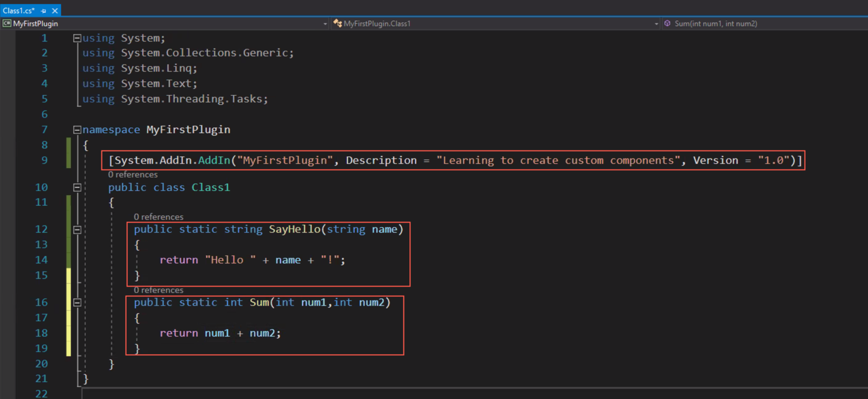The height and width of the screenshot is (399, 868).
Task: Click the 'Description' attribute property name
Action: coord(381,160)
